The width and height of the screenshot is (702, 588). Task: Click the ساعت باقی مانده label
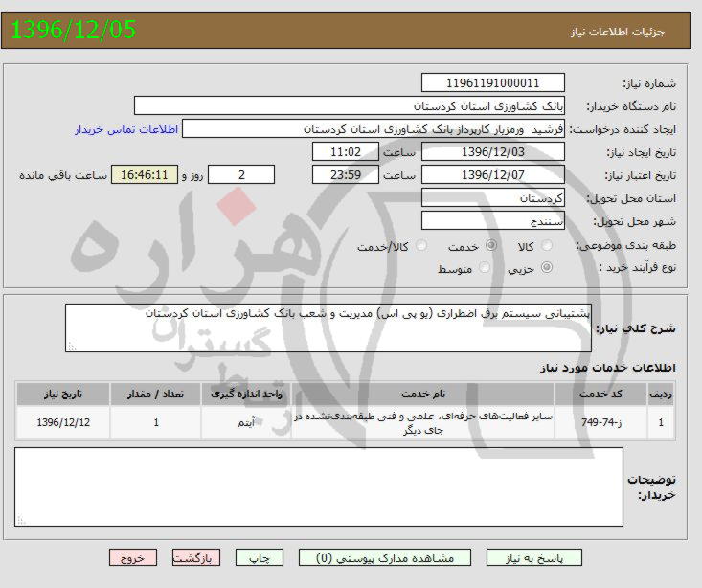(x=63, y=175)
